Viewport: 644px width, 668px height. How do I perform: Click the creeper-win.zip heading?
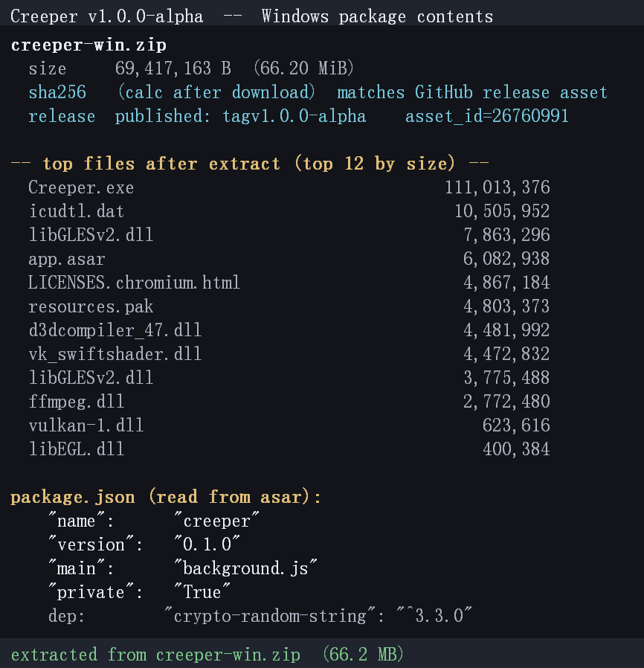[x=88, y=45]
